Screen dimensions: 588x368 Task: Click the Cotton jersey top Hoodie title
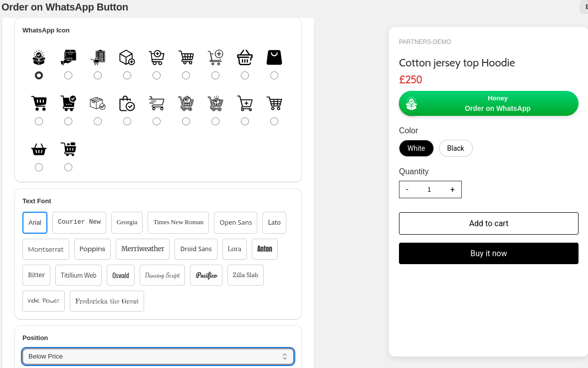pyautogui.click(x=457, y=63)
